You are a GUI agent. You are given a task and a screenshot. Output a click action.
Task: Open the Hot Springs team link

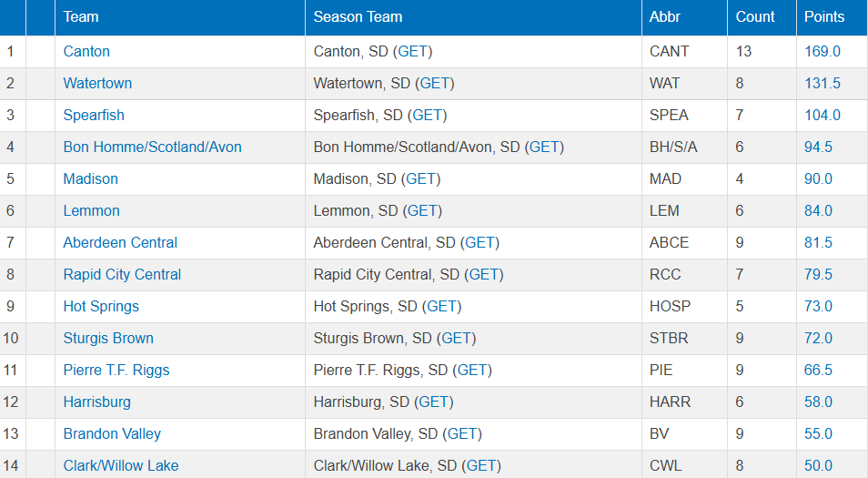click(101, 307)
